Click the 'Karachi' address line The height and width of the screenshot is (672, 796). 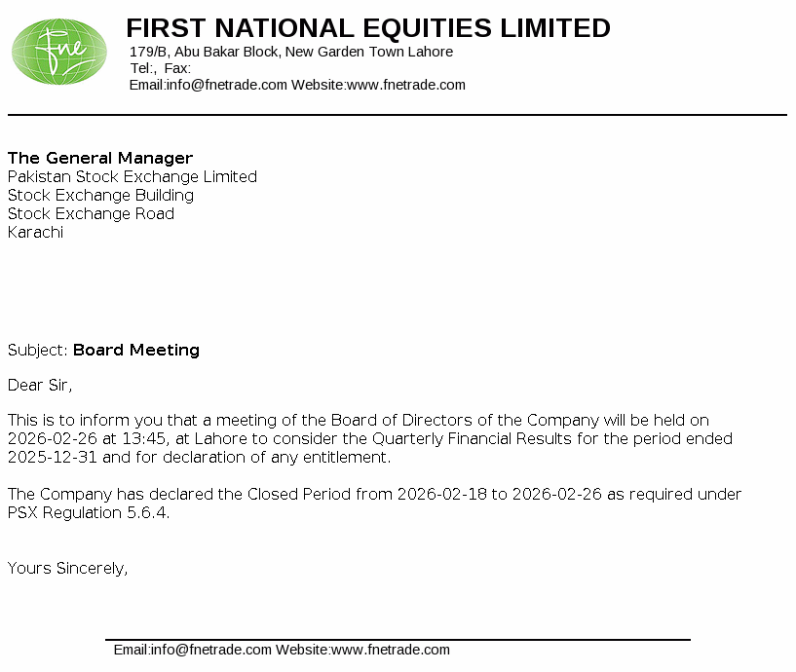tap(35, 232)
